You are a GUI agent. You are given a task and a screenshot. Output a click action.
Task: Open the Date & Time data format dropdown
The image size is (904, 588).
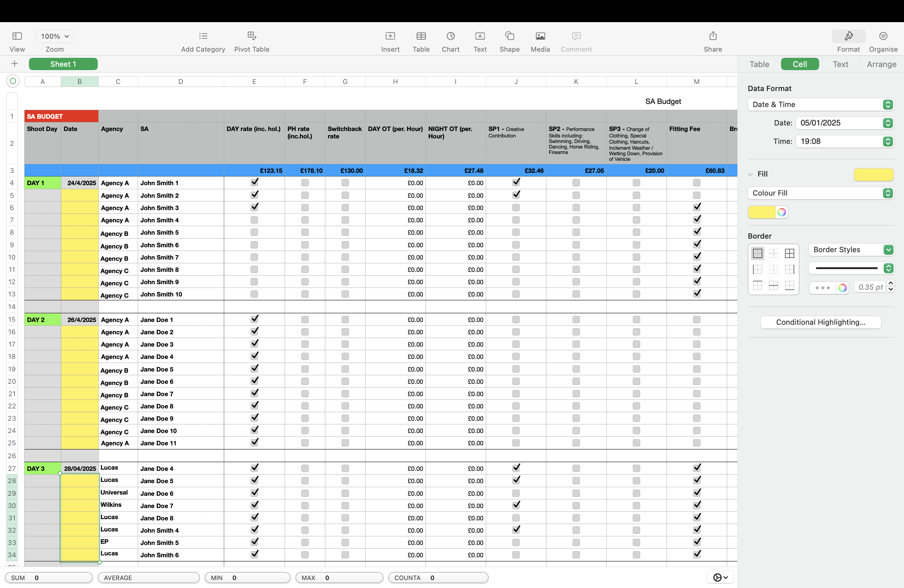tap(820, 105)
